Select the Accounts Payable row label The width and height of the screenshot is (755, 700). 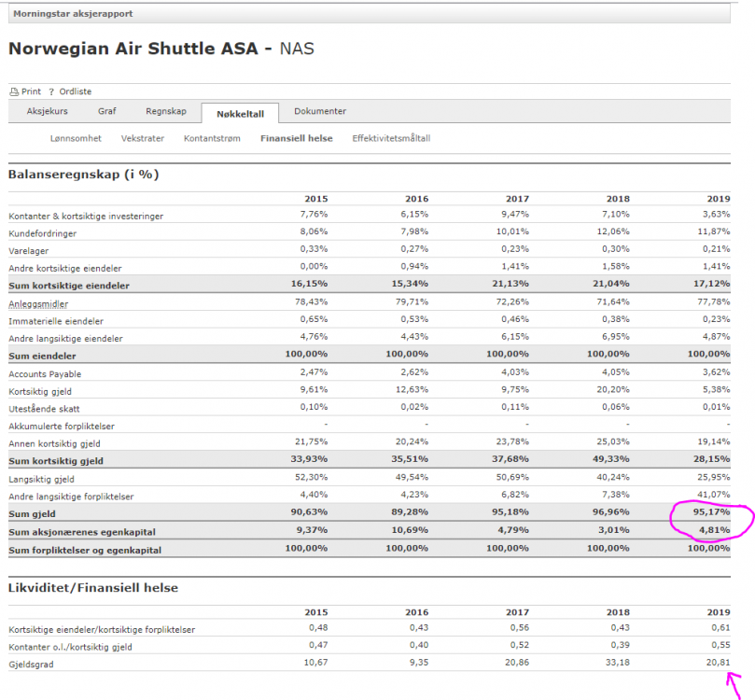click(x=45, y=374)
